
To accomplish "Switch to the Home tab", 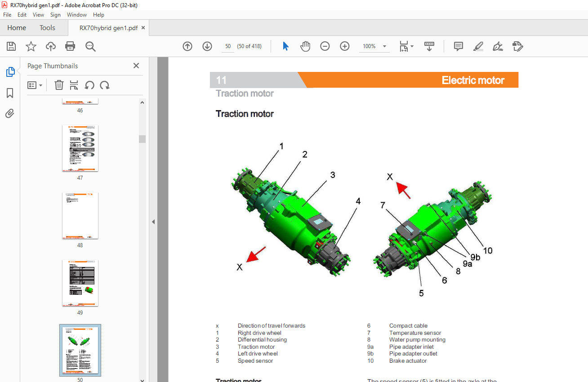I will [x=17, y=28].
